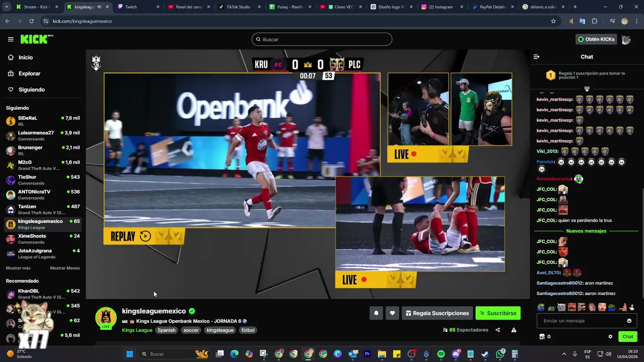Click the Buscar search field

pos(322,39)
